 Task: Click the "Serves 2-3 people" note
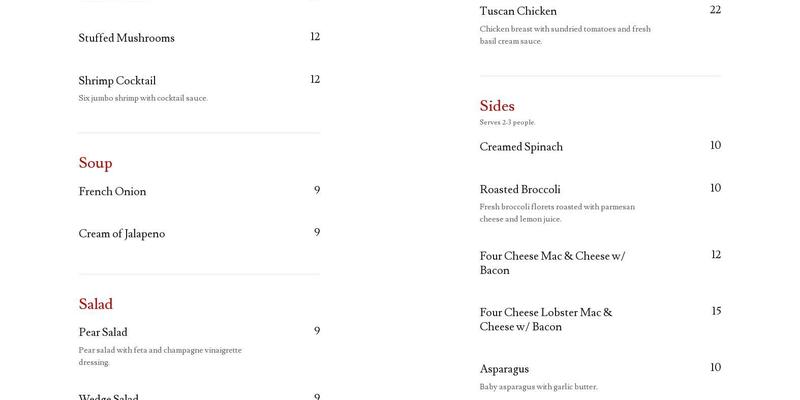(x=507, y=123)
